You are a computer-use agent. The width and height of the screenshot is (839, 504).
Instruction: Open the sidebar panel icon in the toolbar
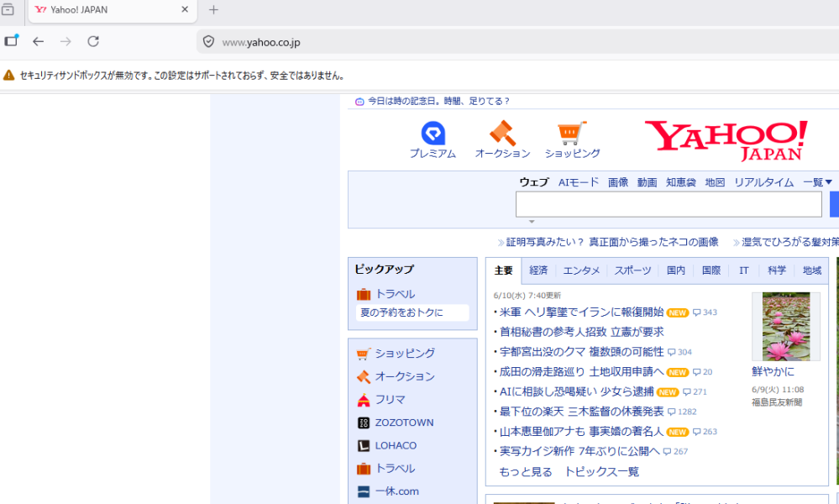(11, 40)
